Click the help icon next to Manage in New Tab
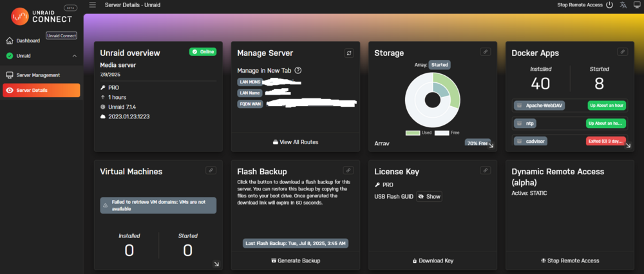 [298, 71]
